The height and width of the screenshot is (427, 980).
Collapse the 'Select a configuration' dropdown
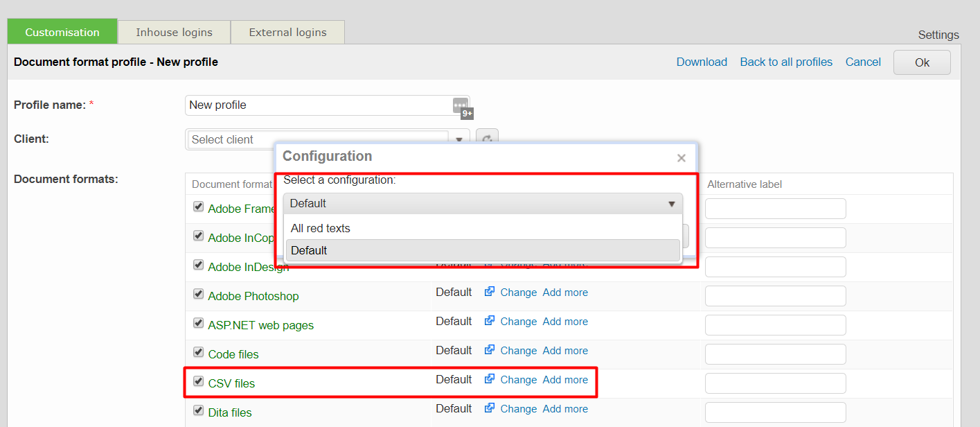670,204
